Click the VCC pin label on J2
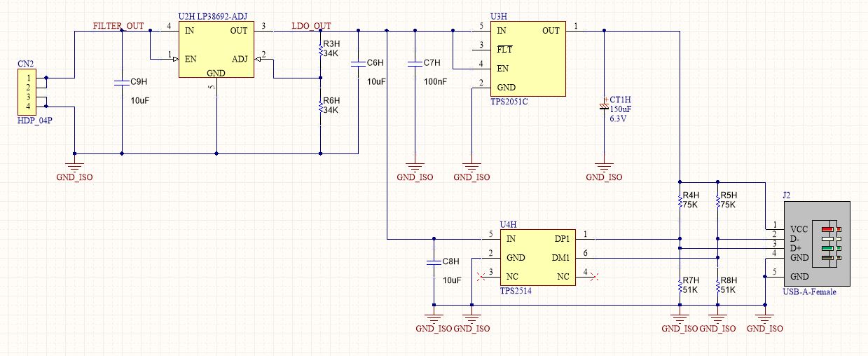Viewport: 868px width, 356px height. [799, 229]
